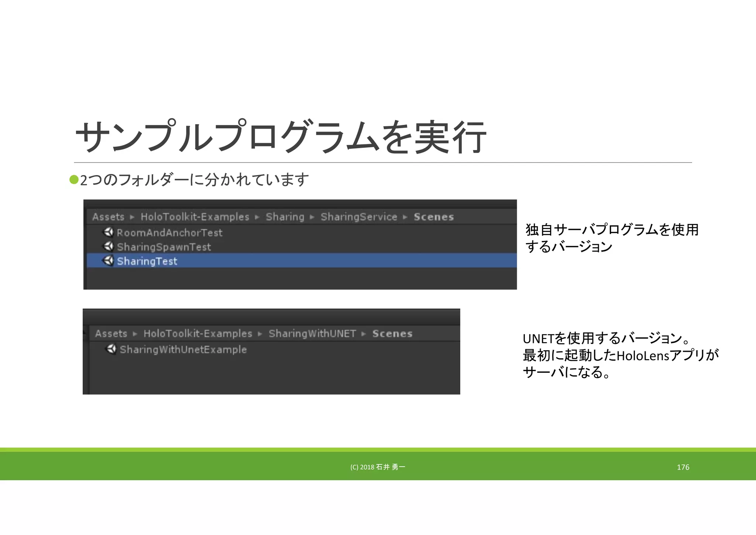Click the arrow after Assets in the SharingService breadcrumb
Screen dimensions: 756x535
(132, 217)
